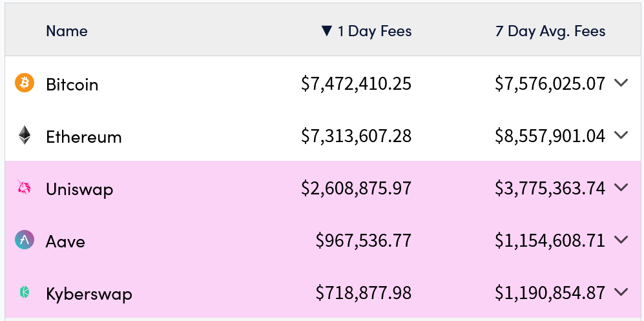Expand the Aave row chevron
This screenshot has width=644, height=321.
point(621,240)
